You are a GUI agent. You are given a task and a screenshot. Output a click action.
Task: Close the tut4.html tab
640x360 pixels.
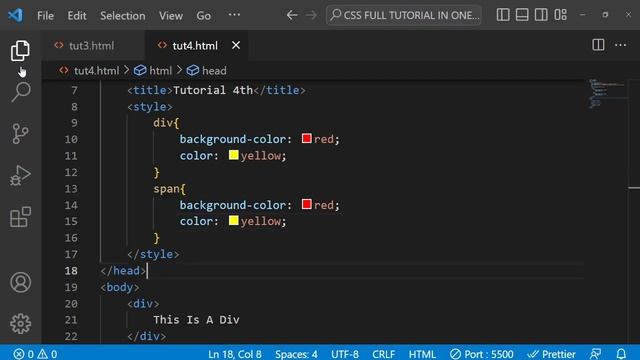click(236, 45)
